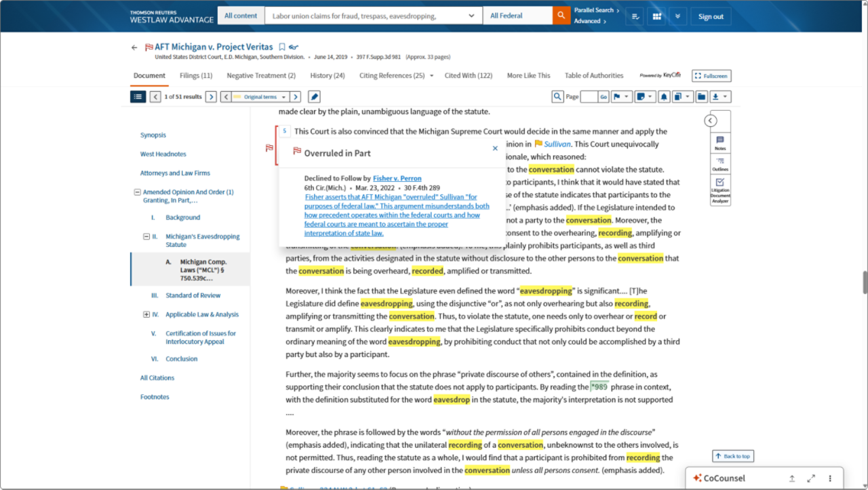Switch to the Negative Treatment (2) tab

pos(261,75)
